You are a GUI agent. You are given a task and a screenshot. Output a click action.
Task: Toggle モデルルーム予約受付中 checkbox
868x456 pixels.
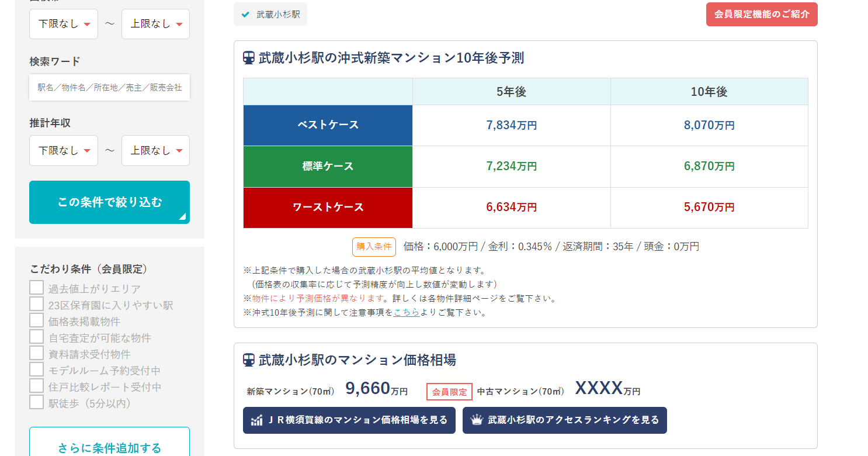click(x=37, y=369)
